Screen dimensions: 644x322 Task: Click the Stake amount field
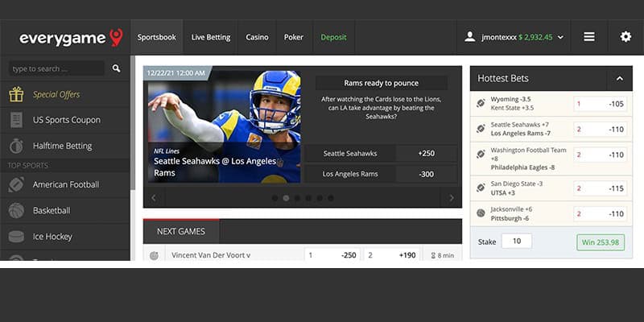click(517, 241)
